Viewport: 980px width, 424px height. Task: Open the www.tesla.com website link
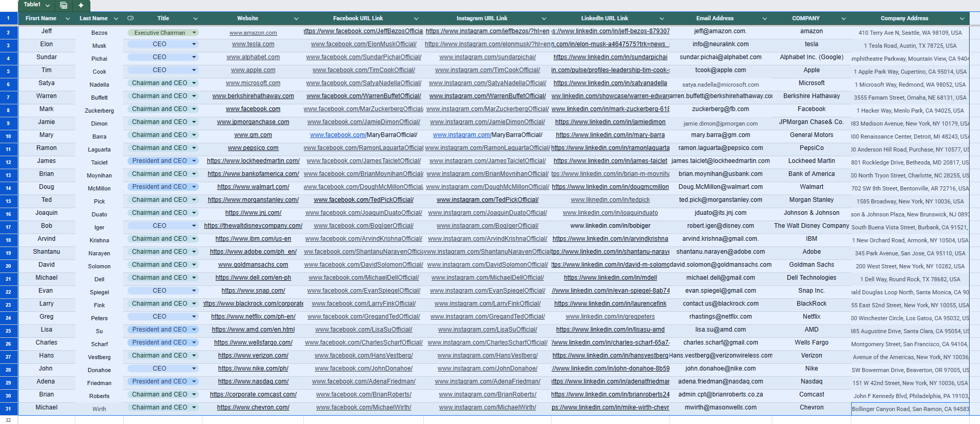click(253, 44)
